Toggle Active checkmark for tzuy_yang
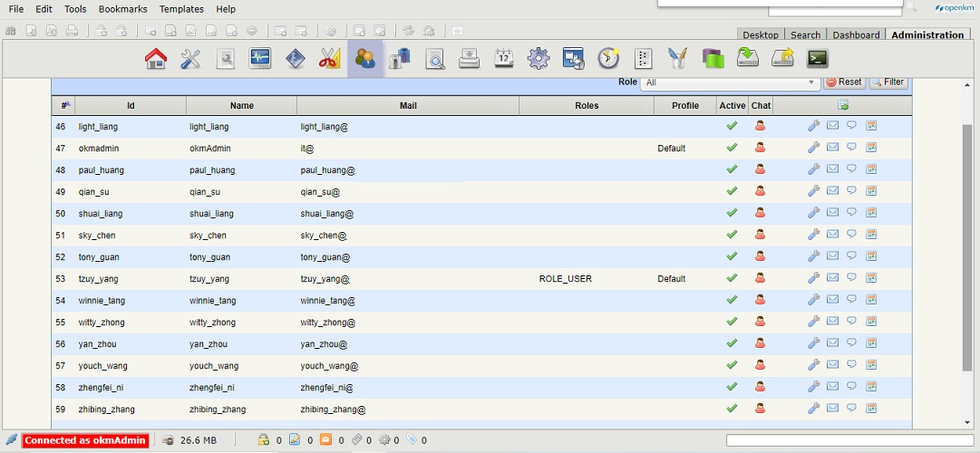The height and width of the screenshot is (453, 980). 732,278
